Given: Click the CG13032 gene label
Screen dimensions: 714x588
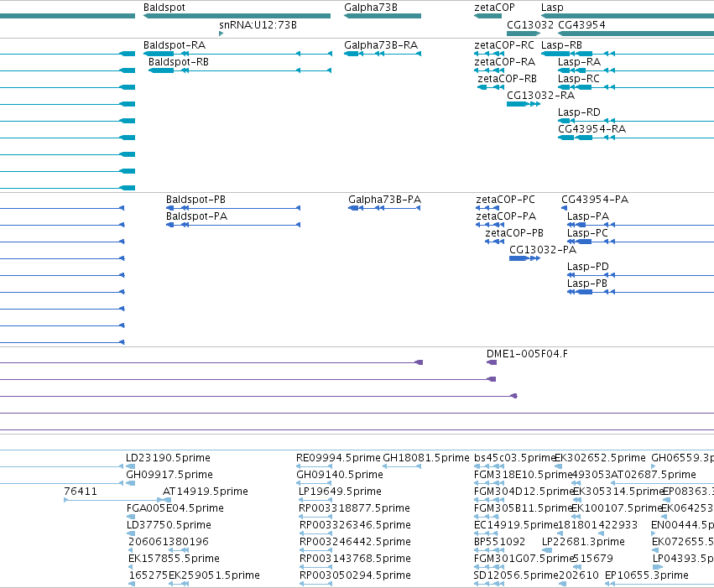Looking at the screenshot, I should [530, 25].
